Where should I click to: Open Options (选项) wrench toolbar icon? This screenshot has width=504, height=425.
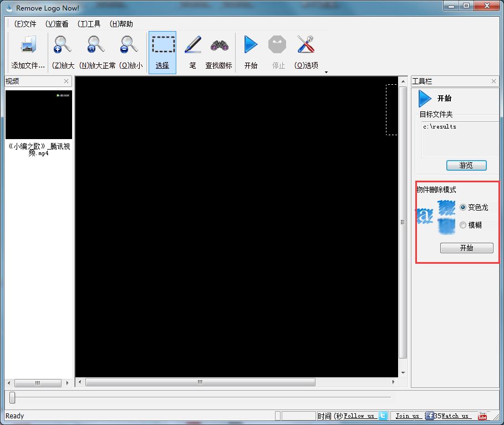[x=306, y=44]
